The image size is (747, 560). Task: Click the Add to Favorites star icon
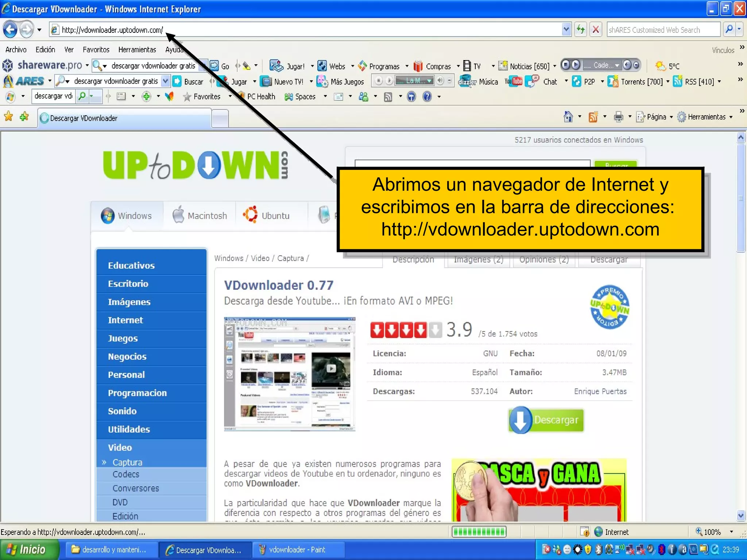click(24, 117)
